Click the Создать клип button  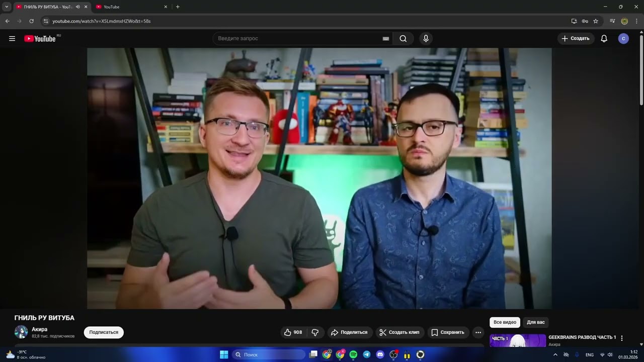pos(400,332)
